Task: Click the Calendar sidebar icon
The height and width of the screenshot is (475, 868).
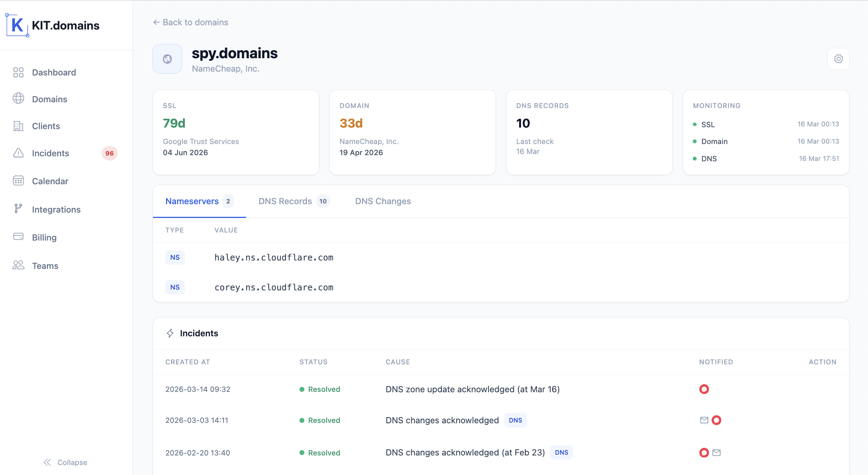Action: (x=18, y=181)
